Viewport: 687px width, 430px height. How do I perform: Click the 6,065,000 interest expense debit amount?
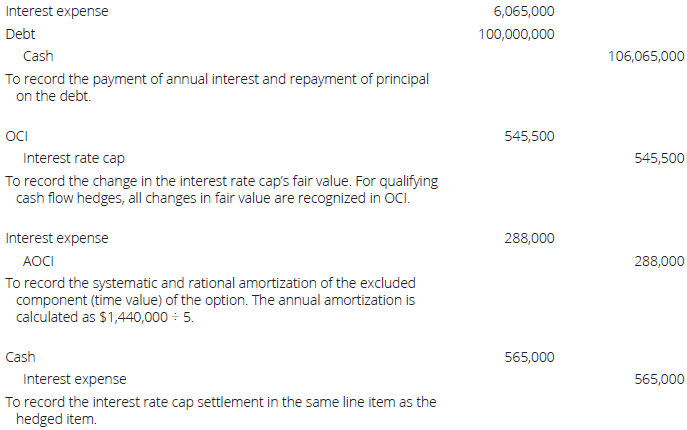[524, 12]
